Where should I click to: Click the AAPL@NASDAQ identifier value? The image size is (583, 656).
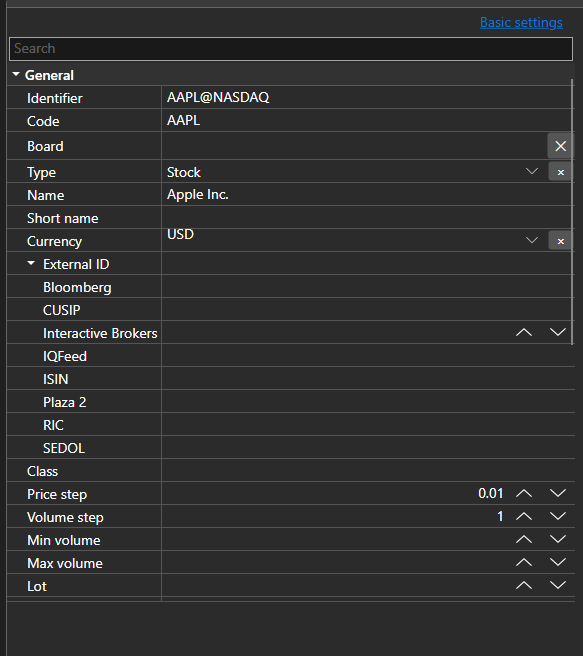point(218,97)
